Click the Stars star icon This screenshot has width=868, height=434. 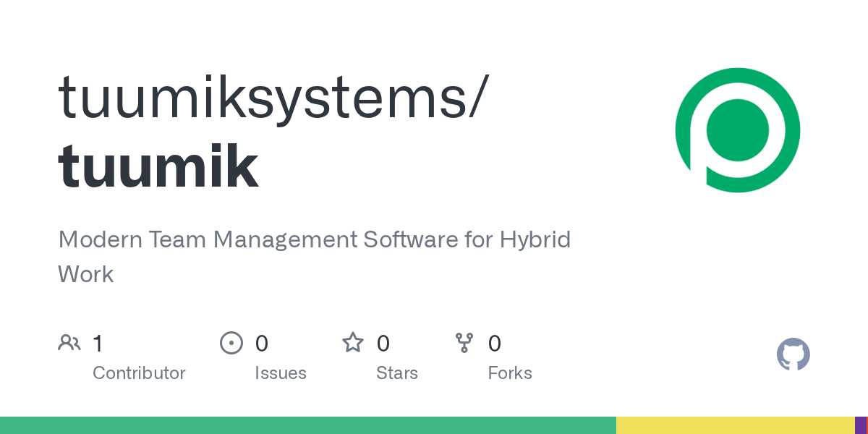[353, 343]
